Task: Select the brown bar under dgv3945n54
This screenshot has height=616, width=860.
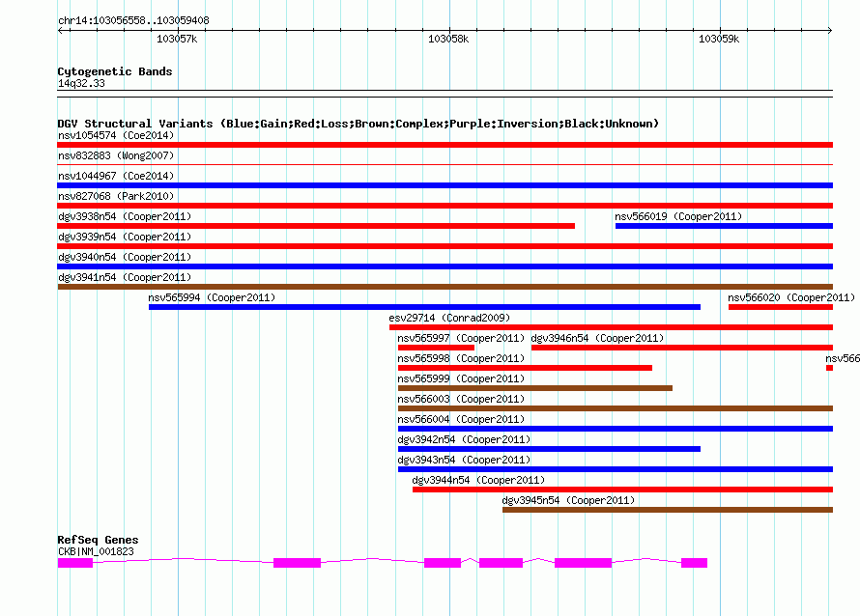Action: pyautogui.click(x=668, y=510)
